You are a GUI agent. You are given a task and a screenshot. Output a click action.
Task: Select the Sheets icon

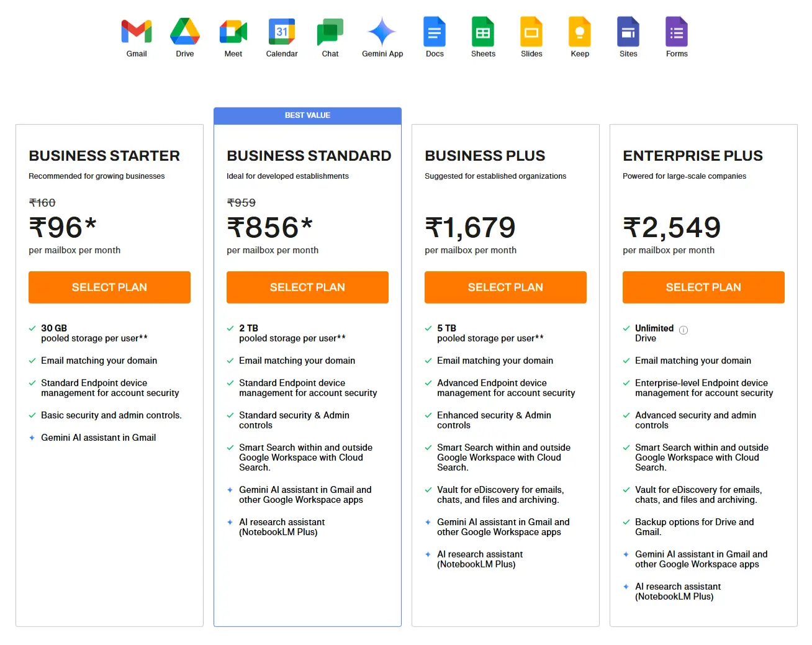pyautogui.click(x=482, y=30)
